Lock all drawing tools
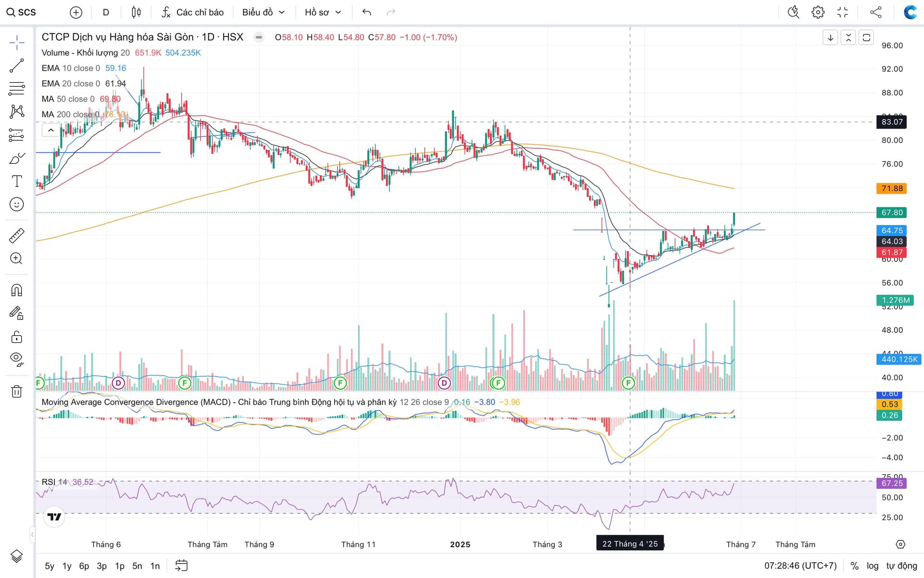Screen dimensions: 924x578 (x=16, y=337)
